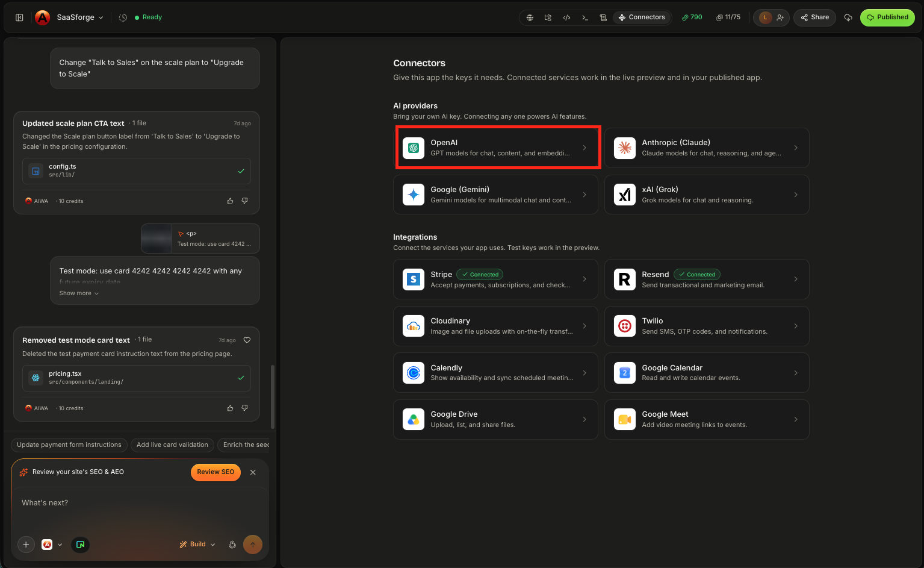Open the Stripe integration
Viewport: 924px width, 568px height.
[495, 279]
